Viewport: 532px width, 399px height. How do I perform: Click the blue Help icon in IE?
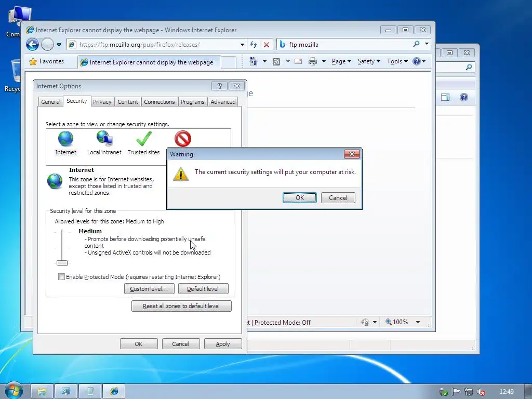click(x=417, y=61)
